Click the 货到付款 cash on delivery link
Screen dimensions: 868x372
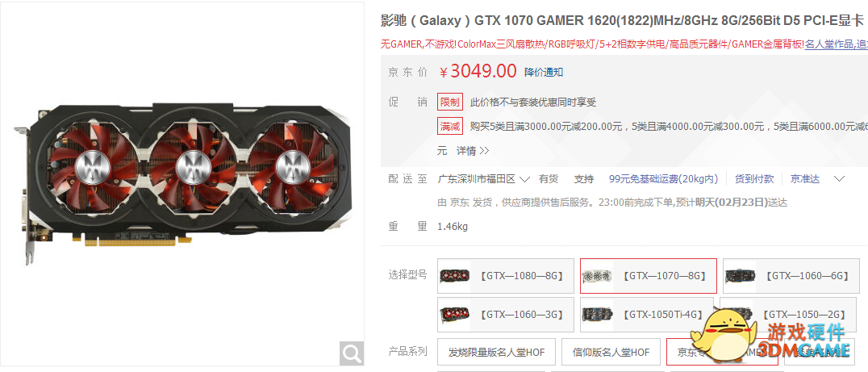pos(754,179)
